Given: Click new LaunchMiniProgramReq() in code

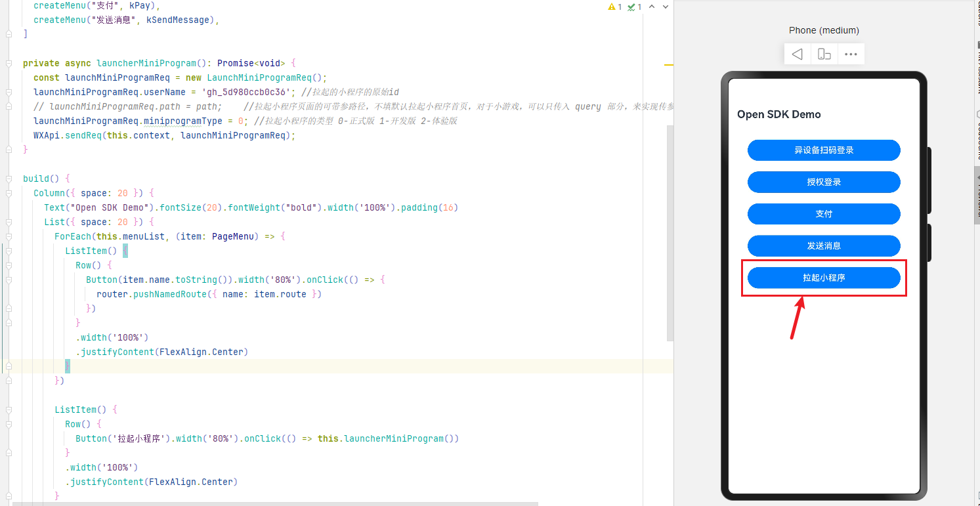Looking at the screenshot, I should click(256, 78).
